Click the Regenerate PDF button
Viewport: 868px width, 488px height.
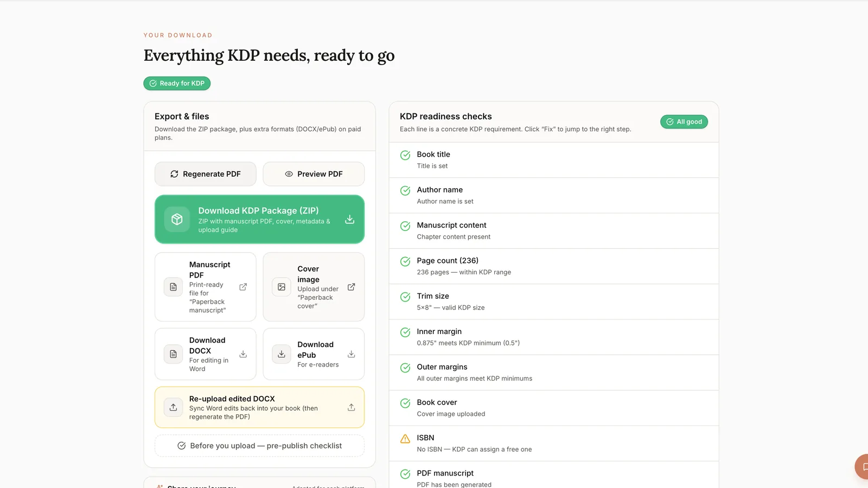pyautogui.click(x=205, y=174)
